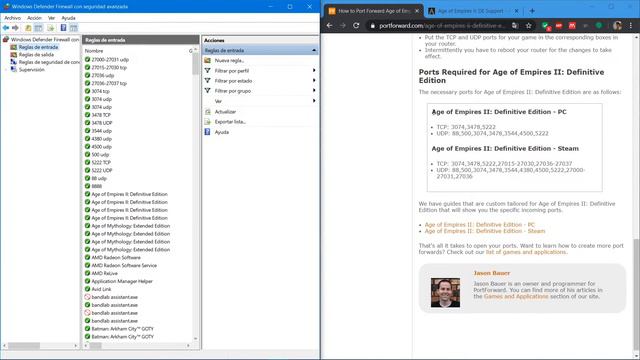
Task: Switch to How to Port Forward tab
Action: click(373, 11)
